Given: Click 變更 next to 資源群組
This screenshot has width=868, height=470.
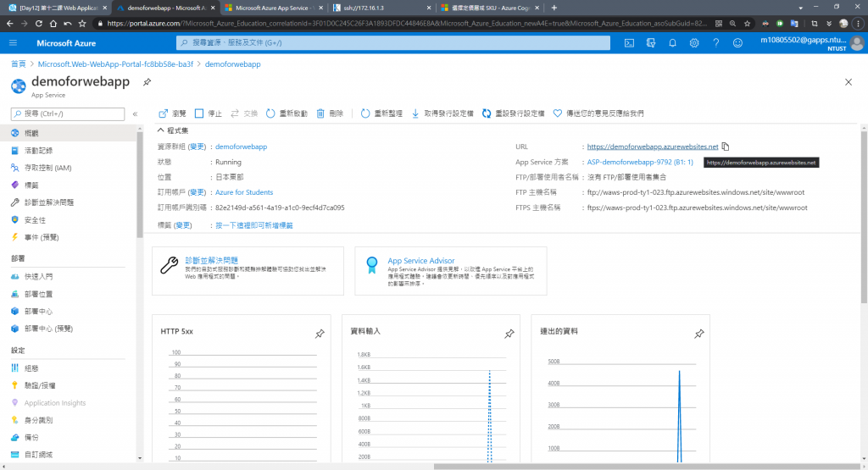Looking at the screenshot, I should pyautogui.click(x=197, y=147).
